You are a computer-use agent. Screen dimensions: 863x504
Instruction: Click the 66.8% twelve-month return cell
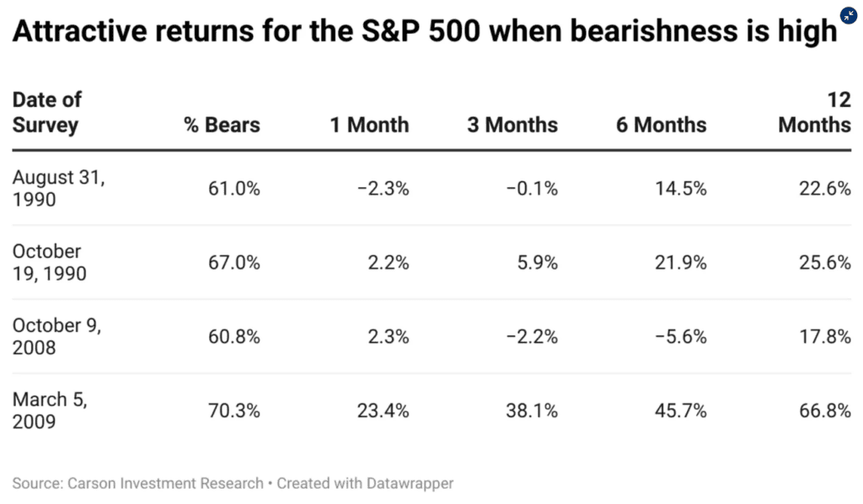click(824, 411)
